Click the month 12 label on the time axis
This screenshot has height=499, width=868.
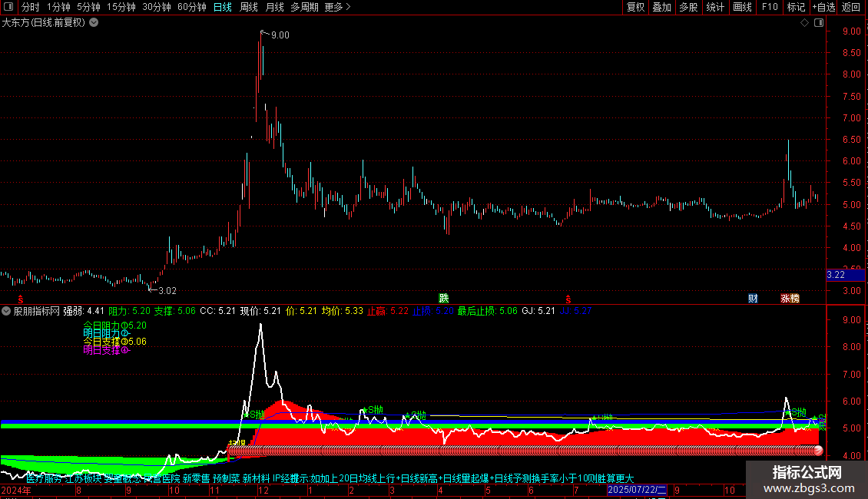(x=263, y=490)
